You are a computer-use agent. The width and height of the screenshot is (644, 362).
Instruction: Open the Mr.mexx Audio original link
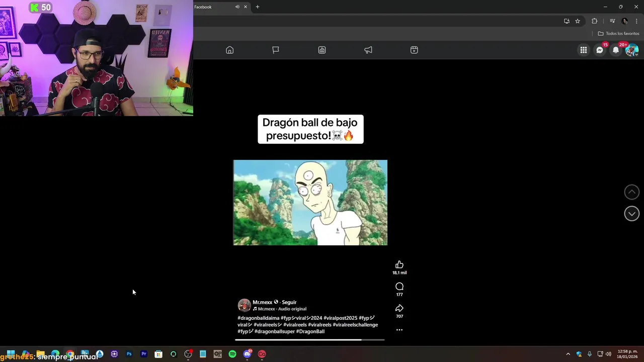280,309
